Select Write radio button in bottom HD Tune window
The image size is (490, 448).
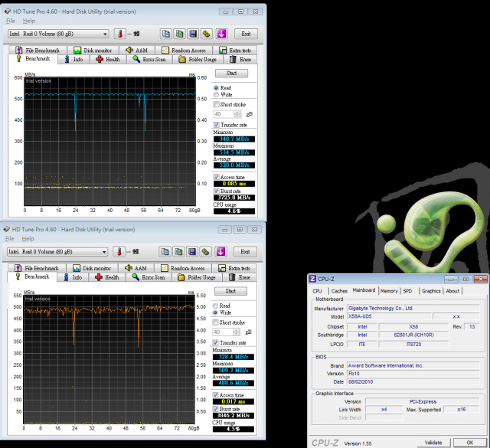tap(215, 312)
